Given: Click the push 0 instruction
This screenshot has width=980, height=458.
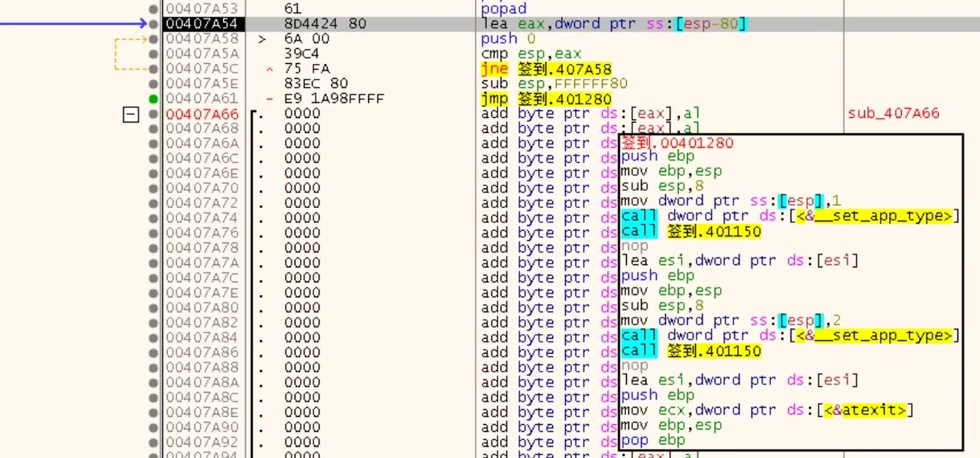Looking at the screenshot, I should click(x=508, y=38).
